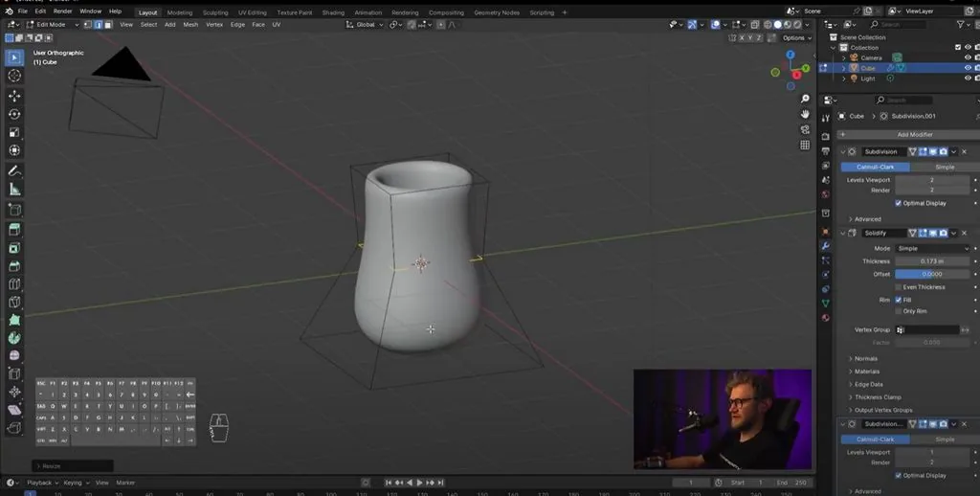
Task: Select the Annotate pencil tool
Action: point(14,170)
